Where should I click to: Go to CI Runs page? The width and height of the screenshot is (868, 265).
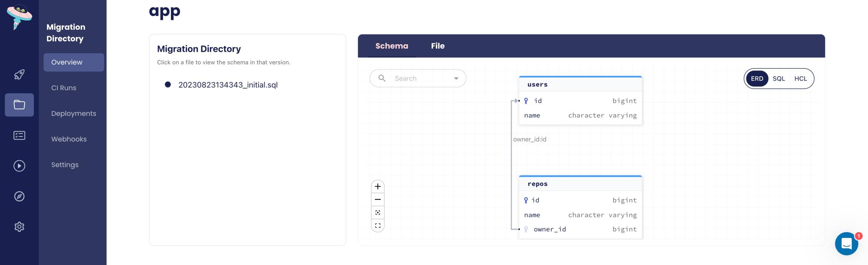tap(64, 88)
